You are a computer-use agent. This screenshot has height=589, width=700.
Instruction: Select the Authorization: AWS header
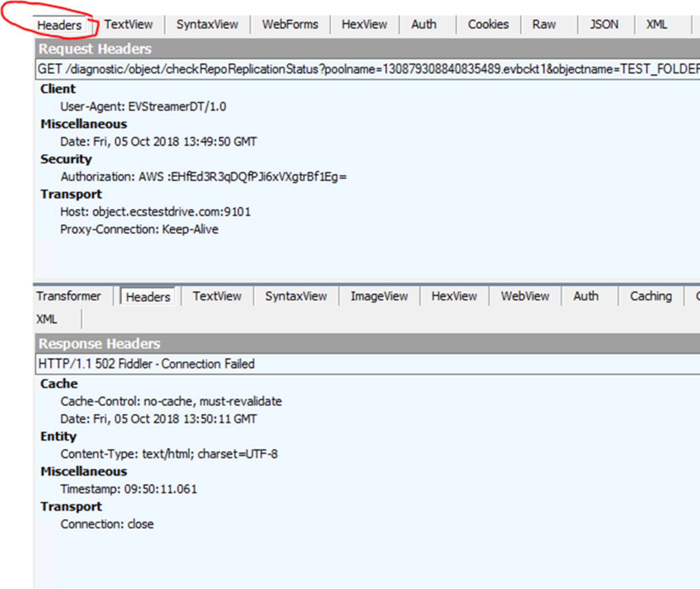point(203,177)
